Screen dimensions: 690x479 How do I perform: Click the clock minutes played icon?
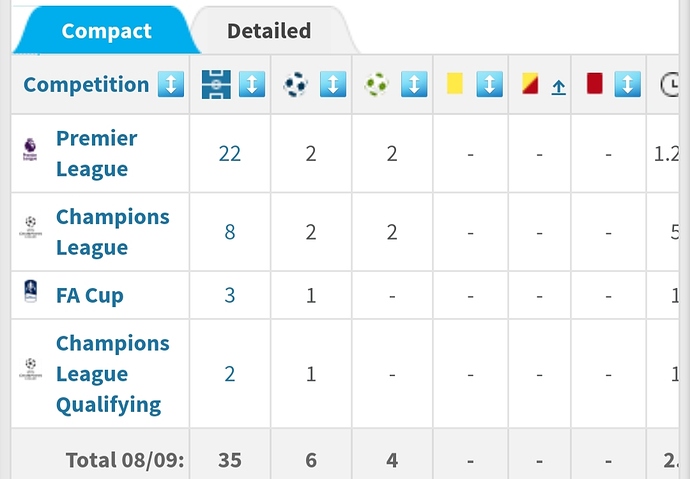click(669, 84)
